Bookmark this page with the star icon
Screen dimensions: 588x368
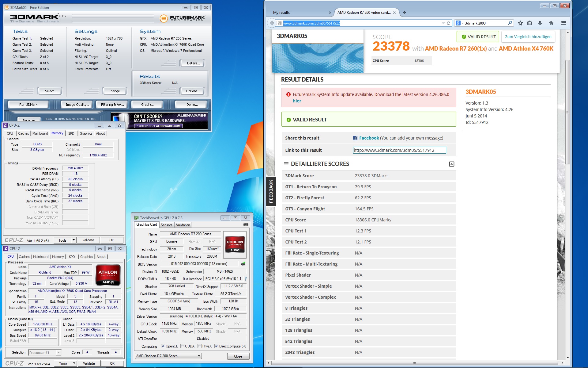[x=520, y=23]
